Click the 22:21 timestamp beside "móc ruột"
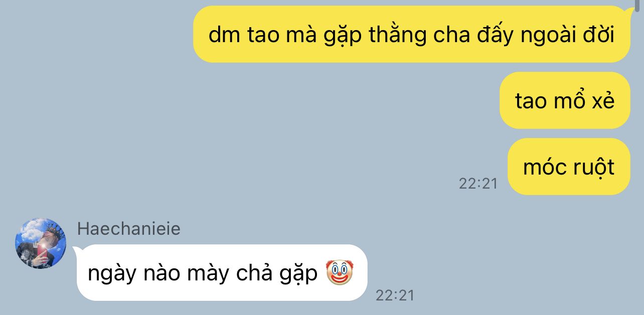Image resolution: width=644 pixels, height=315 pixels. (x=478, y=184)
